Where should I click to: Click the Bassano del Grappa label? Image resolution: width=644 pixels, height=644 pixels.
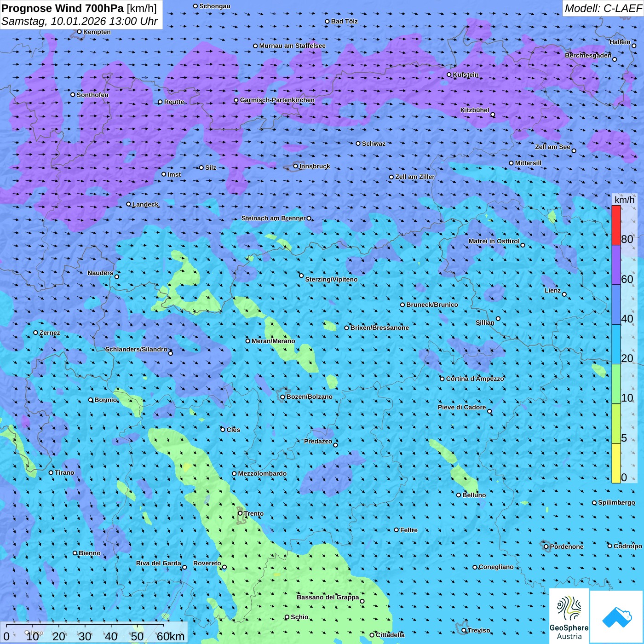pos(328,597)
